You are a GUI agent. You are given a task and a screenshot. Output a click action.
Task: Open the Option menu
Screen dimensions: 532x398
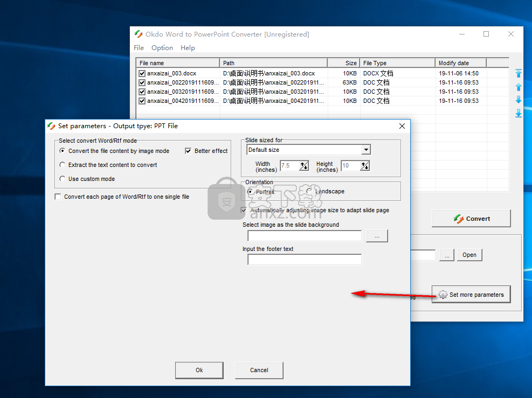(x=162, y=48)
